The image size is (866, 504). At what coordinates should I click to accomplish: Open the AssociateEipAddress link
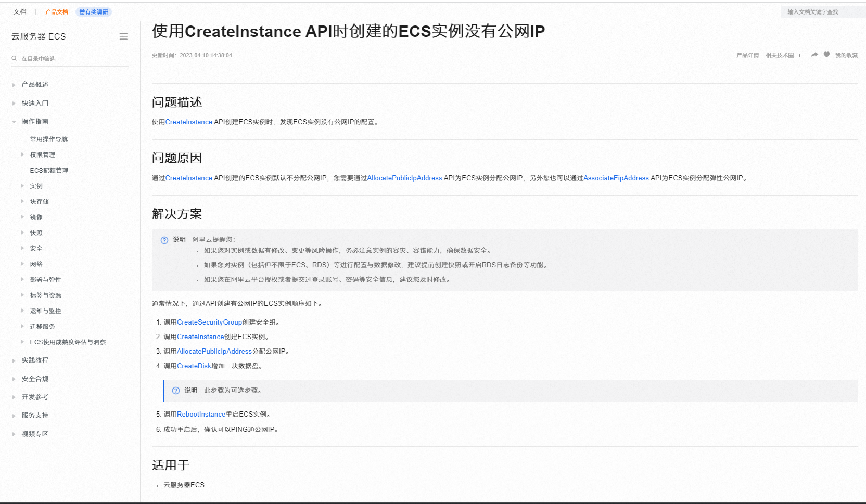tap(616, 178)
